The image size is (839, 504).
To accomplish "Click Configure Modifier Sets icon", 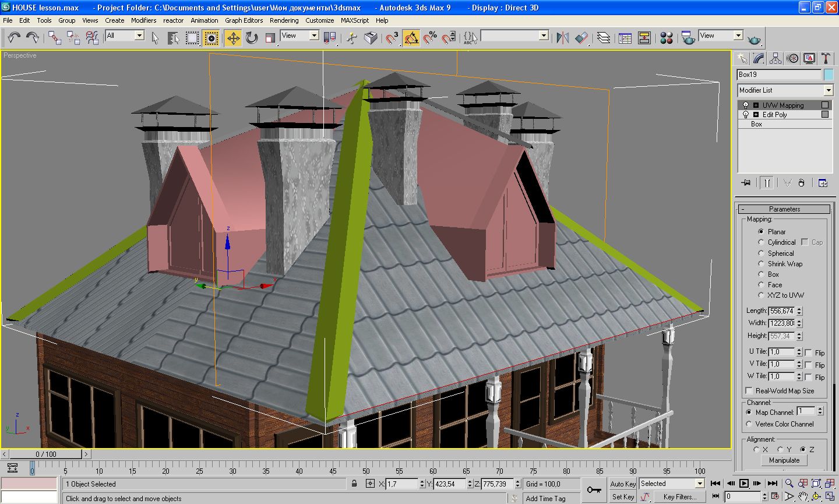I will (x=823, y=183).
